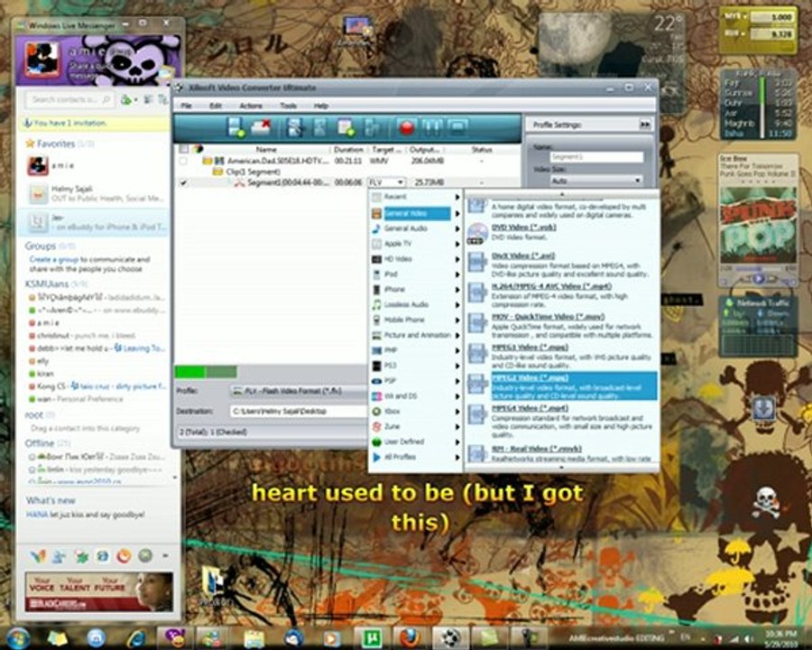Uncheck the Segment1 row checkbox
Screen dimensions: 812x650
point(183,182)
